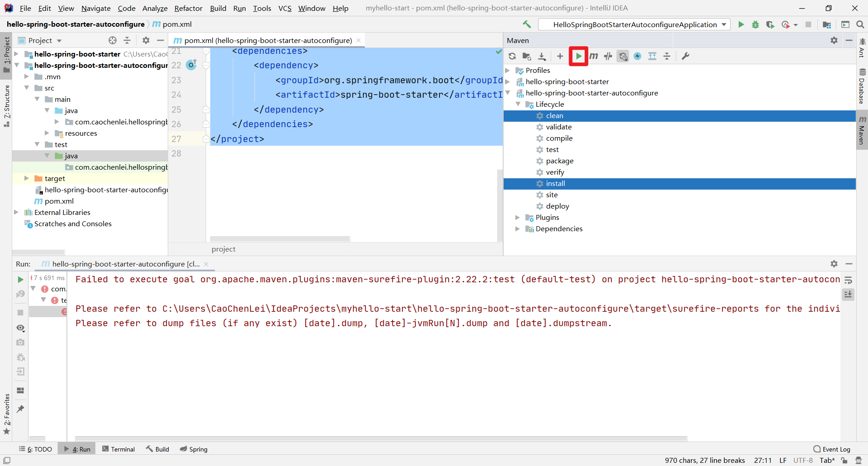Expand External Libraries in Project tree

pos(16,213)
